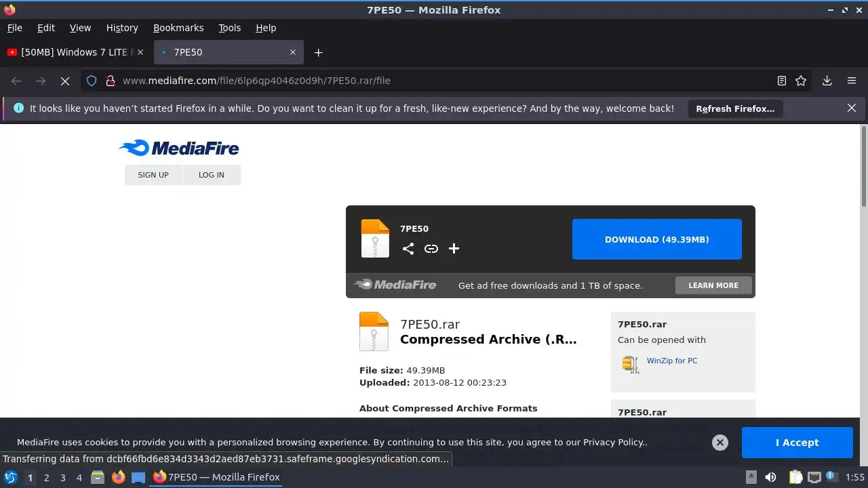Switch to the [50MB] Windows 7 LITE tab
Viewport: 868px width, 488px height.
pyautogui.click(x=76, y=52)
